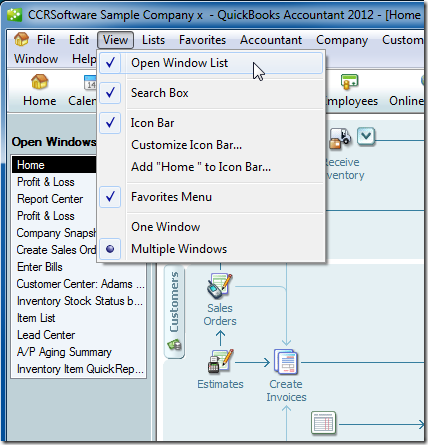Viewport: 428px width, 445px height.
Task: Open the Window menu
Action: coord(36,59)
